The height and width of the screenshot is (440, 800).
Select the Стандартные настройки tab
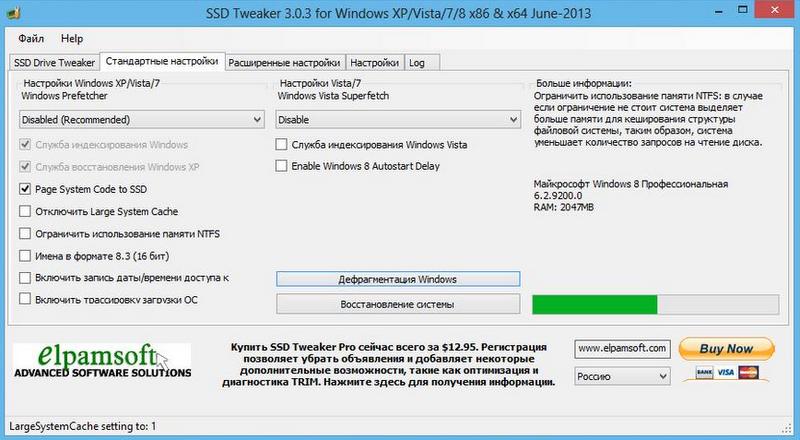point(162,61)
